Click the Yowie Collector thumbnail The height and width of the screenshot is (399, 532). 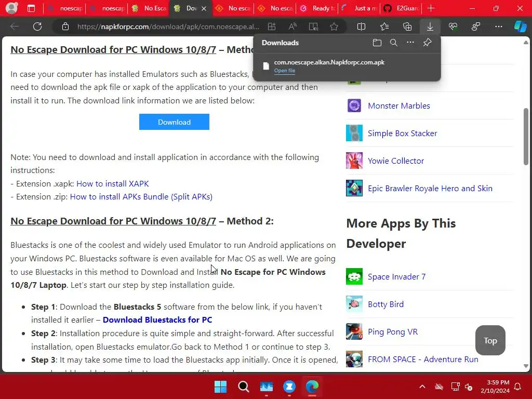coord(354,161)
